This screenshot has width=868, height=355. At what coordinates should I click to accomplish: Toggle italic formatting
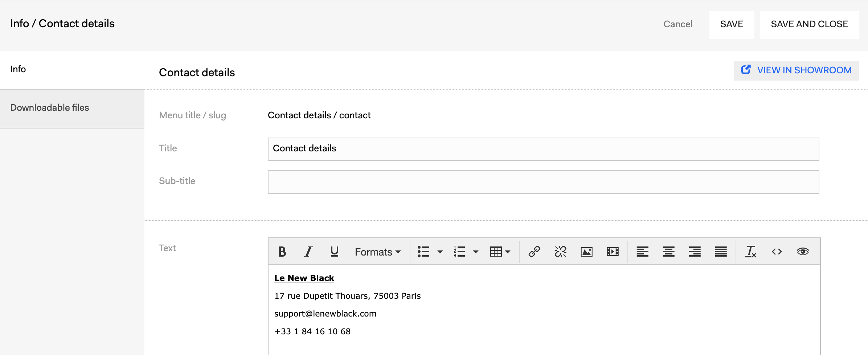(x=308, y=252)
